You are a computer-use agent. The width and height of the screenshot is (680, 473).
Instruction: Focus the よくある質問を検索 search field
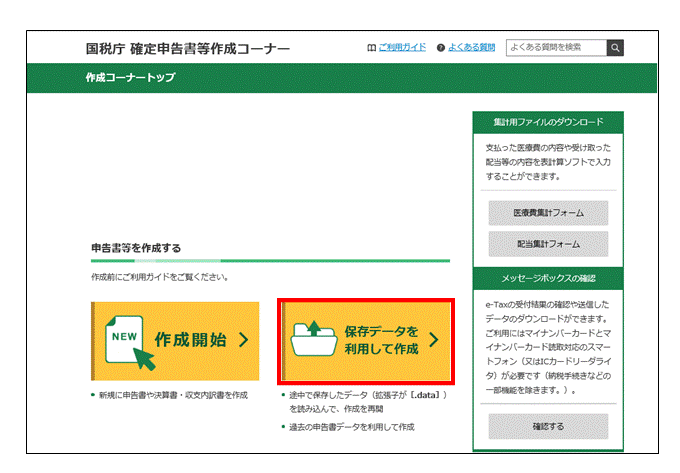(x=556, y=47)
